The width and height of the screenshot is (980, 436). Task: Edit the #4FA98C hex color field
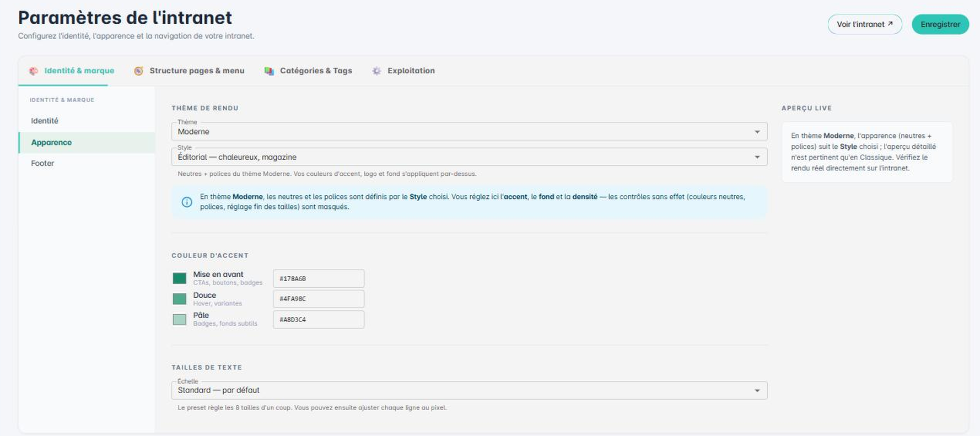tap(319, 299)
